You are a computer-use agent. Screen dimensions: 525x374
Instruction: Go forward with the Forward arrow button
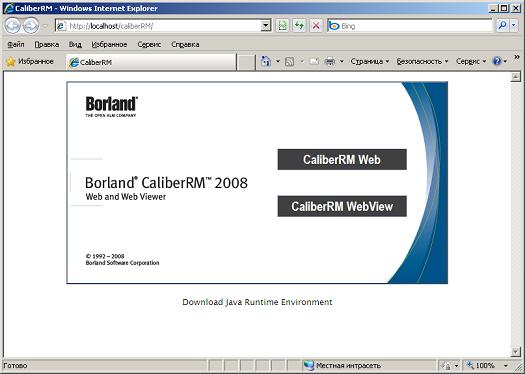pos(31,26)
